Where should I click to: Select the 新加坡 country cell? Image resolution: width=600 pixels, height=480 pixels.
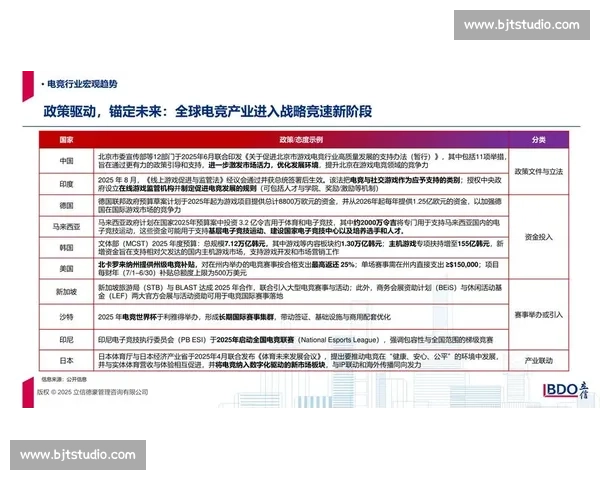point(66,292)
